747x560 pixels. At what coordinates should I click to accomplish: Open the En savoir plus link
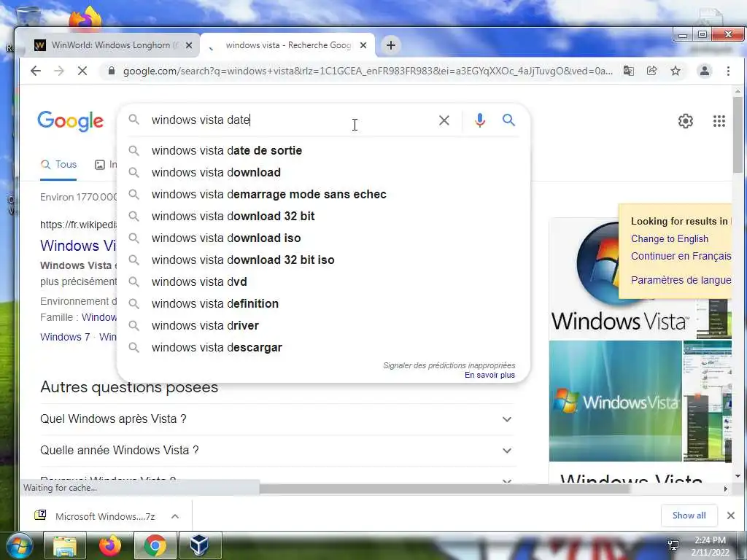(x=489, y=376)
